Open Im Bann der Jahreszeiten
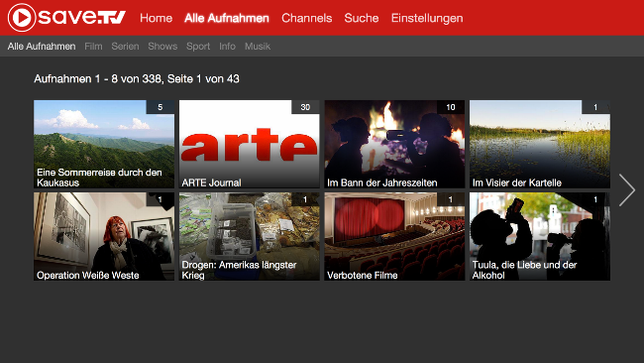644x363 pixels. click(394, 144)
